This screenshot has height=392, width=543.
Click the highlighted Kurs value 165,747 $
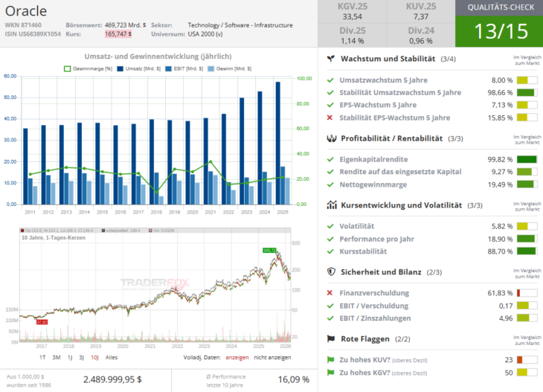(x=118, y=33)
